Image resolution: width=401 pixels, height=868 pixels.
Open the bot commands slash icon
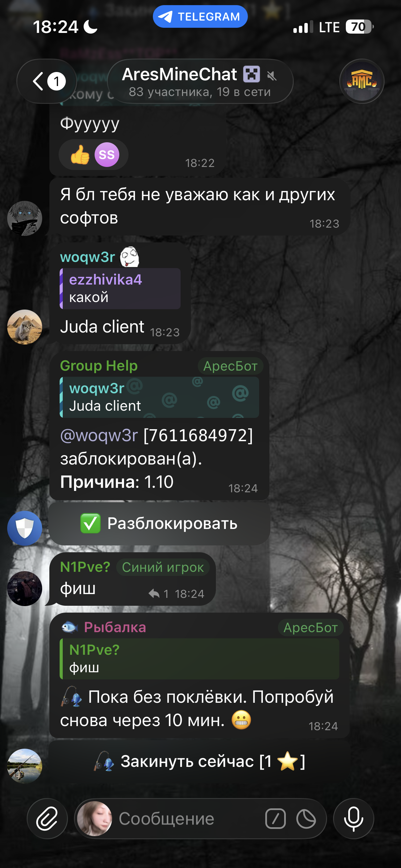tap(275, 819)
